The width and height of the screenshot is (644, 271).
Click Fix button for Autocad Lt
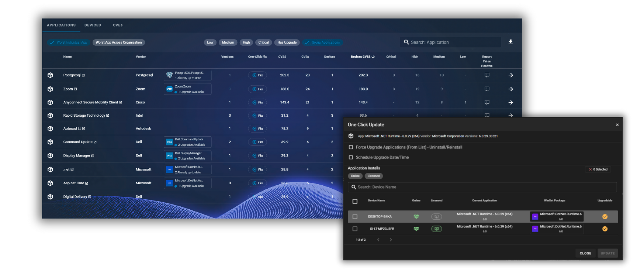pos(258,128)
